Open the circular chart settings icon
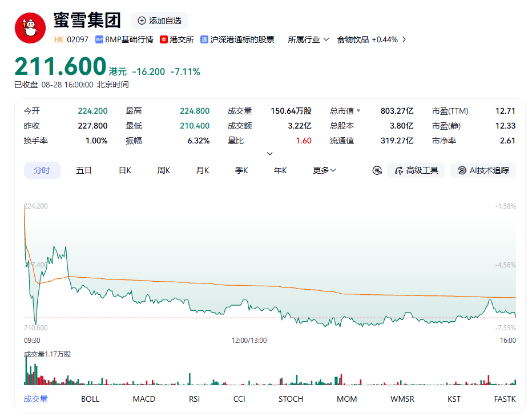The image size is (532, 420). click(377, 170)
